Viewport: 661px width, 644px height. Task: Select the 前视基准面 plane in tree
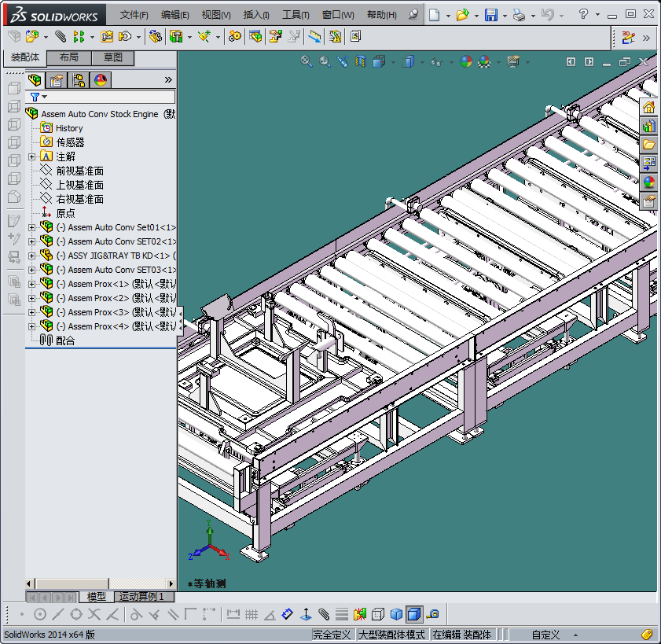click(79, 171)
